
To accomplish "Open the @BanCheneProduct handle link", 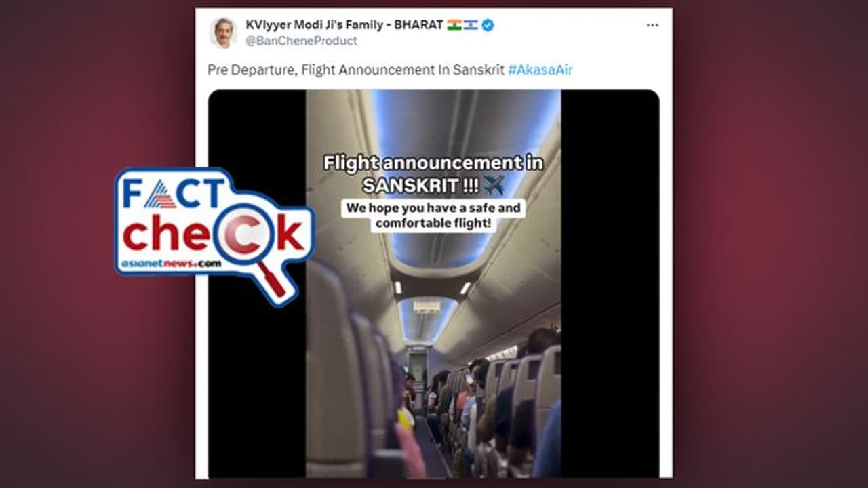I will (x=301, y=41).
